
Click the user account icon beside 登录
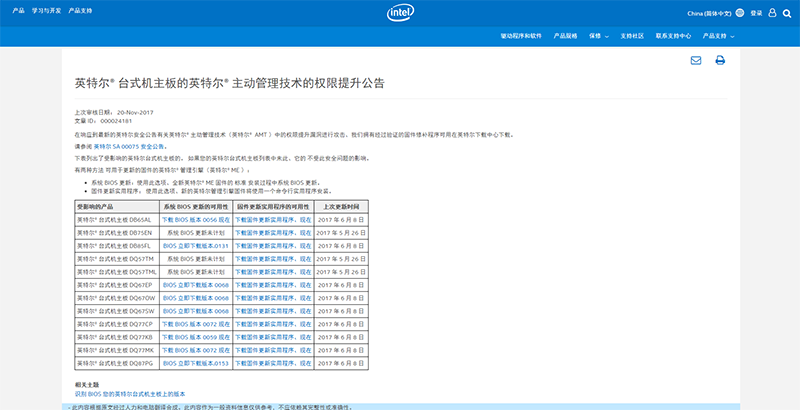click(772, 13)
